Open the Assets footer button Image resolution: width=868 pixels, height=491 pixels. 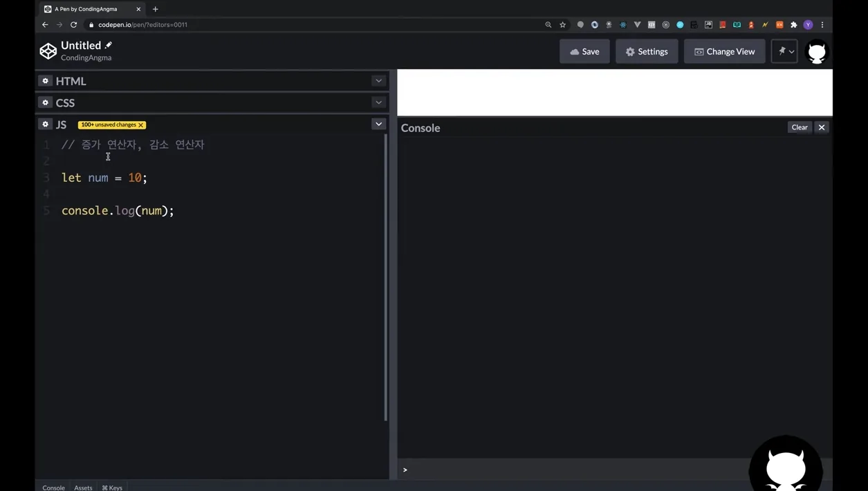tap(83, 487)
